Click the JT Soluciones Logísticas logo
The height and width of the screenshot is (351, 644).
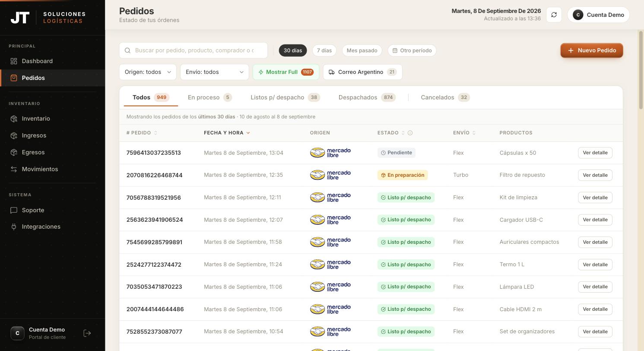click(x=48, y=18)
